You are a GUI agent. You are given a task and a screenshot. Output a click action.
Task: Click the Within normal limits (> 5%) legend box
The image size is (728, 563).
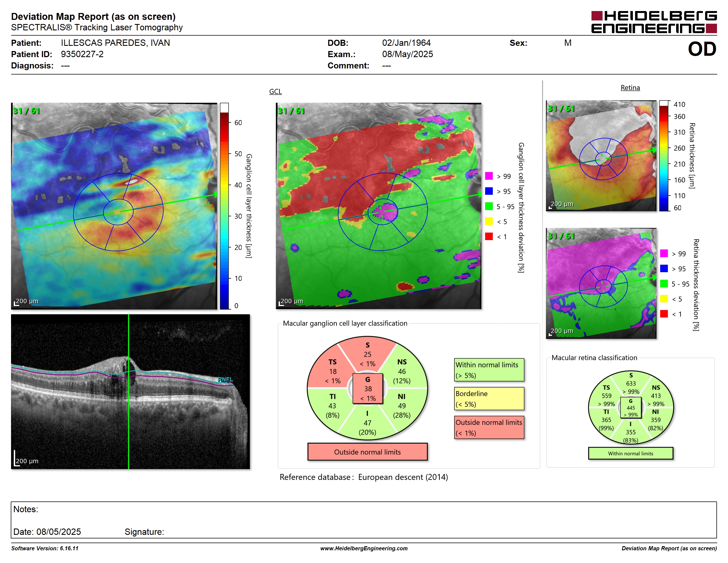pyautogui.click(x=489, y=370)
